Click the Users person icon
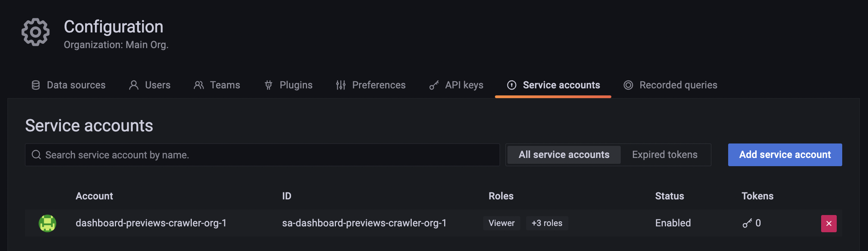 click(134, 85)
